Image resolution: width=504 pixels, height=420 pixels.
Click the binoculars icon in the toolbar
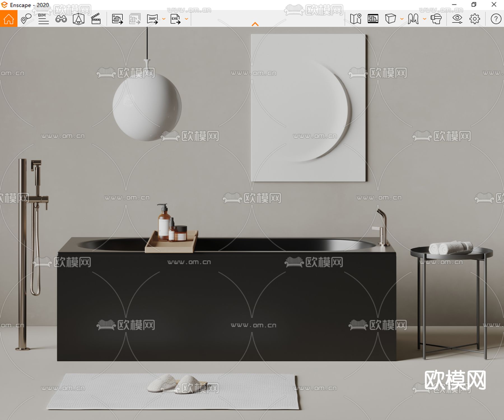click(61, 19)
